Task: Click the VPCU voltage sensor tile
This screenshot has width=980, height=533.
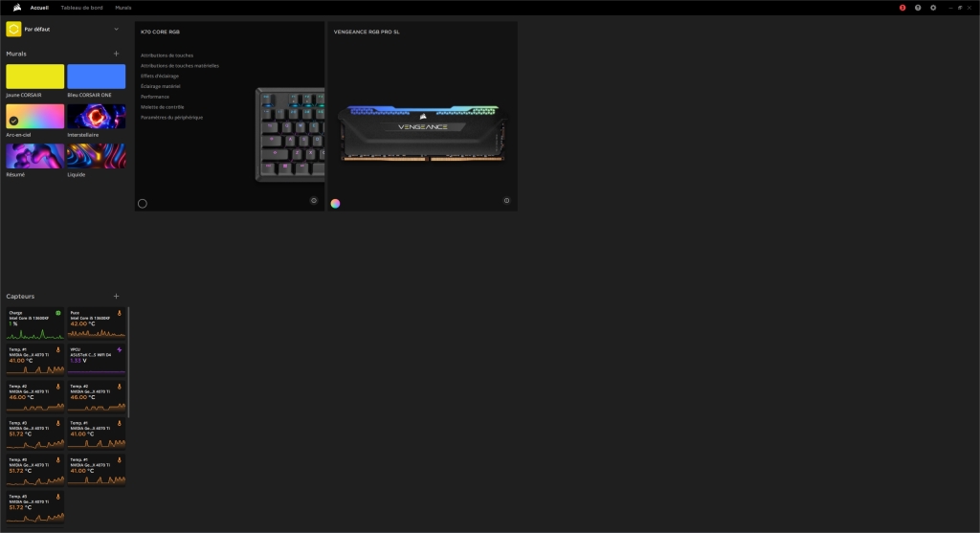Action: point(96,359)
